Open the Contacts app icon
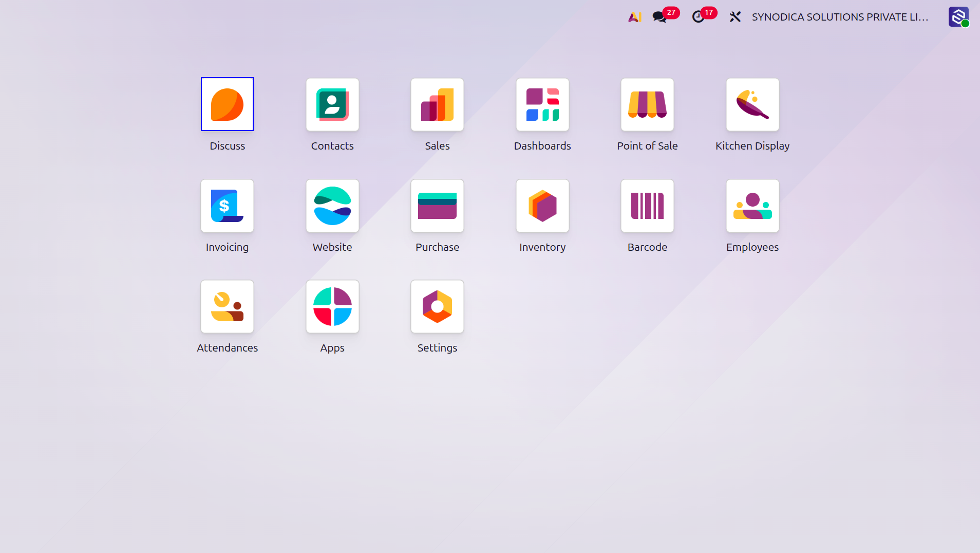 pos(332,104)
